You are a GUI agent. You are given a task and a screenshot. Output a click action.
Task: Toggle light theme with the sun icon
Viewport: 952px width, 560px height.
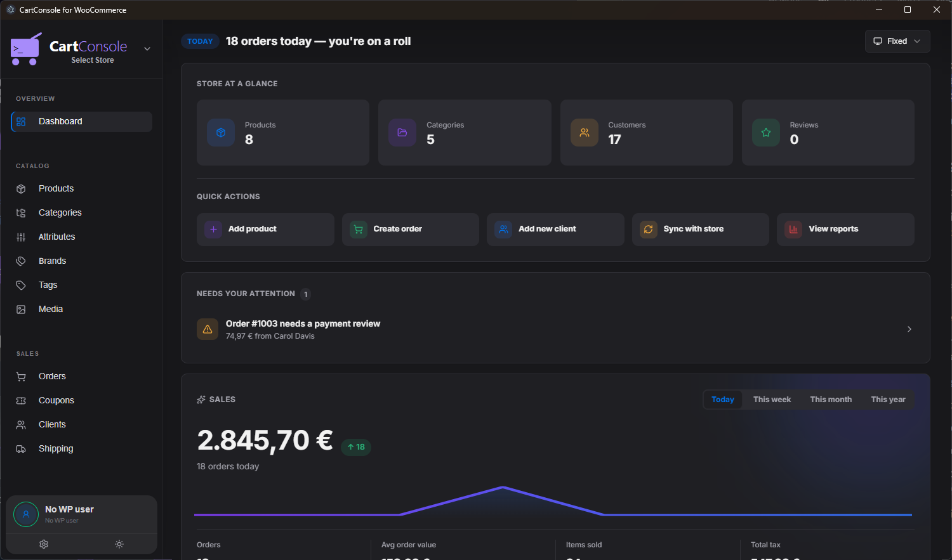[119, 544]
